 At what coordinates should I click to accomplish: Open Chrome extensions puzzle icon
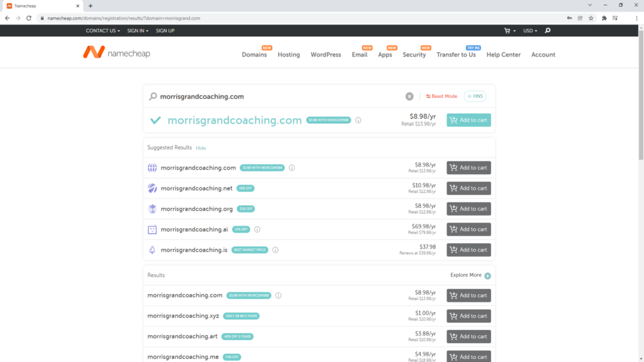[x=604, y=18]
